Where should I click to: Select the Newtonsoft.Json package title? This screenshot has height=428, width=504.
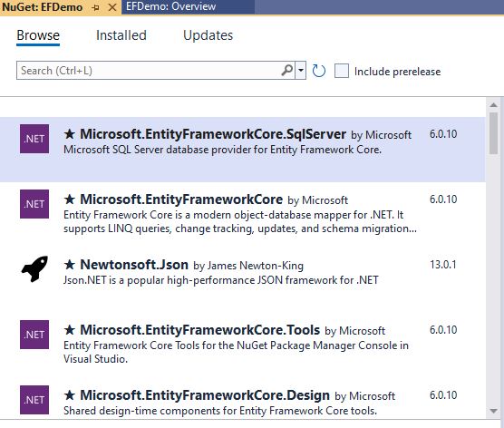(x=134, y=265)
